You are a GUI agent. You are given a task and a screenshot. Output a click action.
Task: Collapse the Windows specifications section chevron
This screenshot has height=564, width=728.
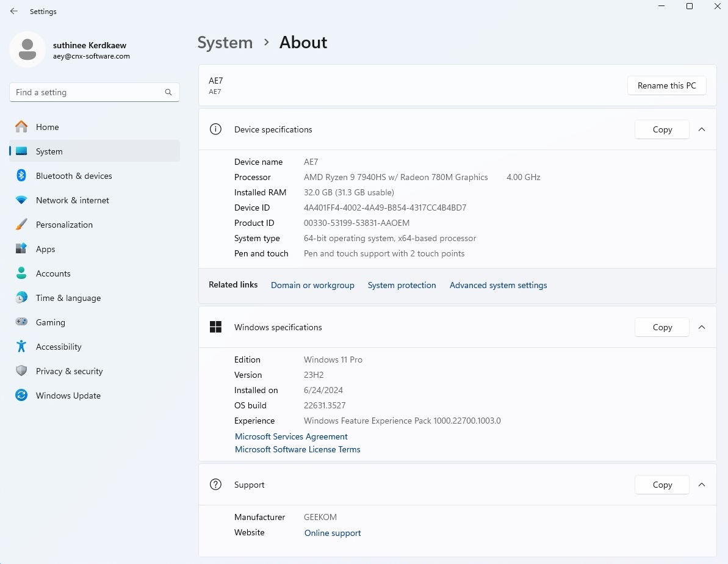[702, 327]
